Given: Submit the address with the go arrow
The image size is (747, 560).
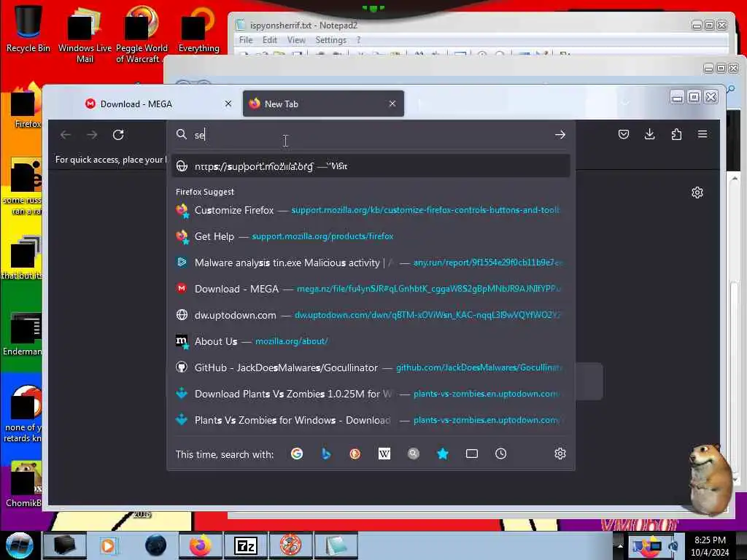Looking at the screenshot, I should (560, 135).
